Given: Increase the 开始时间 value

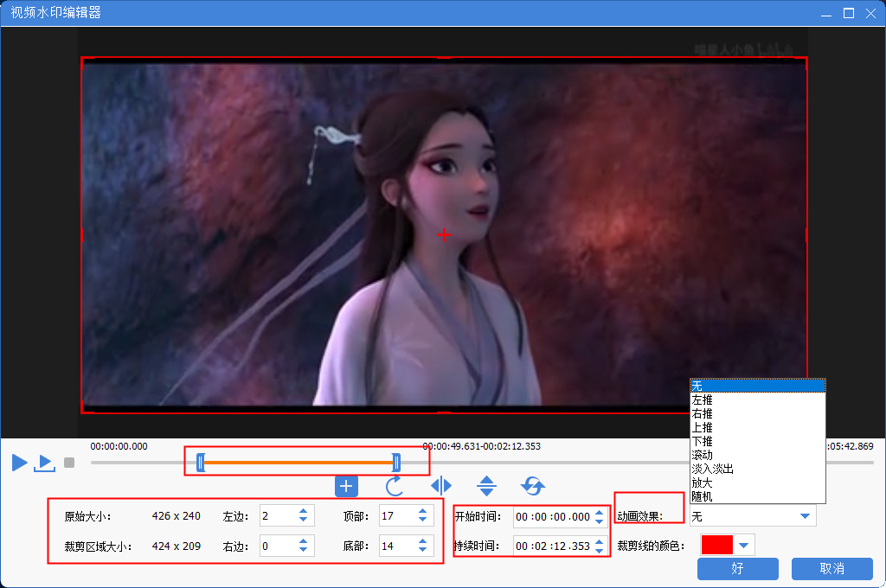Looking at the screenshot, I should (x=600, y=512).
